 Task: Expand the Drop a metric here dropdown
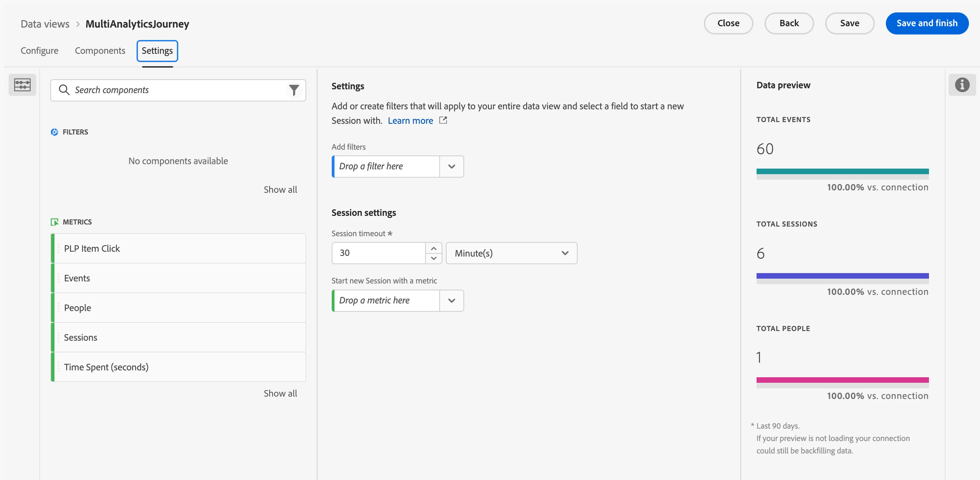[451, 300]
